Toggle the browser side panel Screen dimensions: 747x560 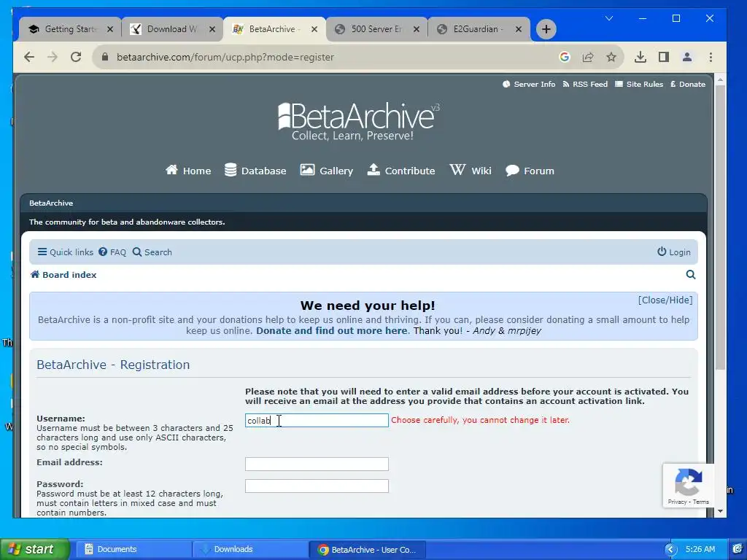click(x=664, y=57)
